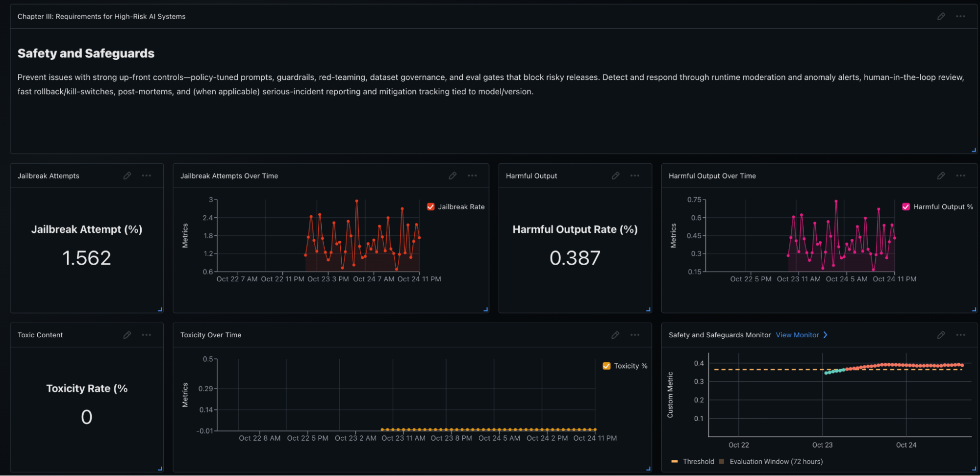Open the top text panel's three-dot menu
This screenshot has width=980, height=476.
point(960,17)
